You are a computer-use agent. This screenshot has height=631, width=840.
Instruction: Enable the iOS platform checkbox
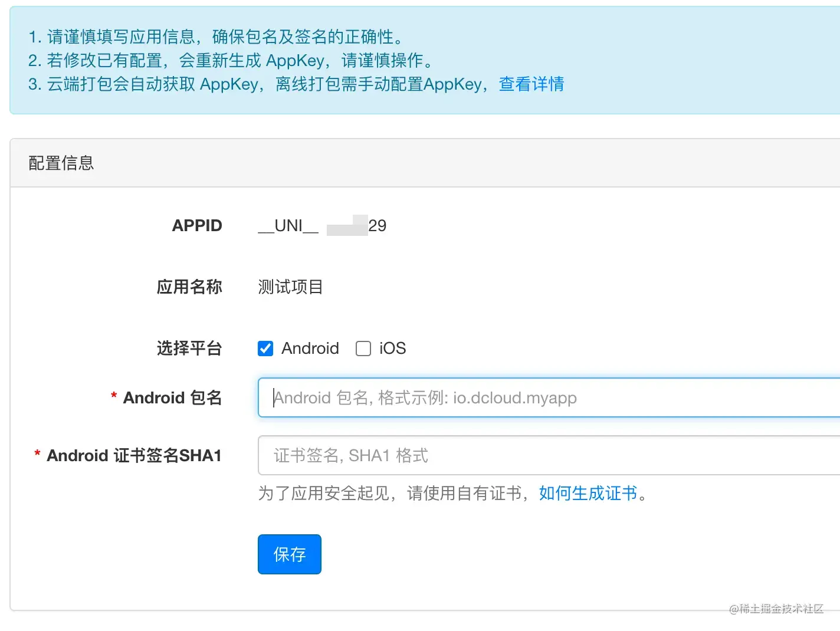click(x=363, y=349)
